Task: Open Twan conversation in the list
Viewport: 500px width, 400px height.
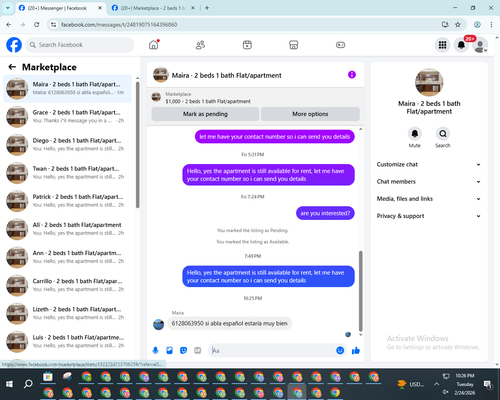Action: (x=67, y=173)
